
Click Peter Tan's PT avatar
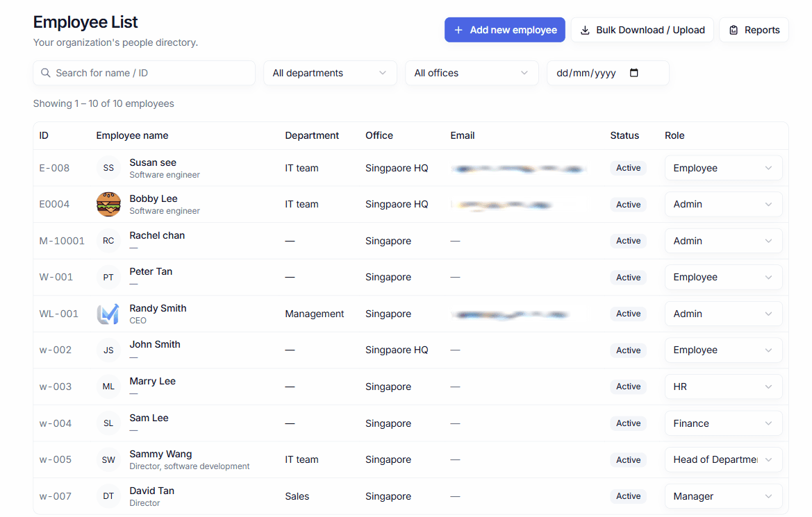click(108, 277)
